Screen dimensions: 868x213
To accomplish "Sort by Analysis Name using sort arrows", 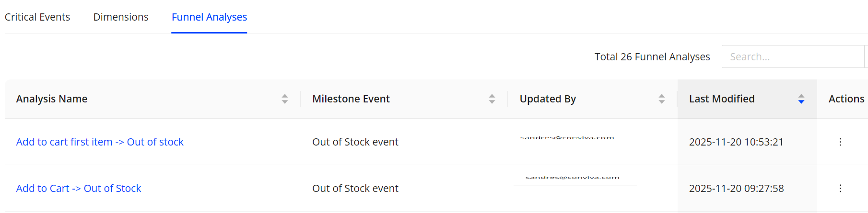I will click(x=285, y=99).
